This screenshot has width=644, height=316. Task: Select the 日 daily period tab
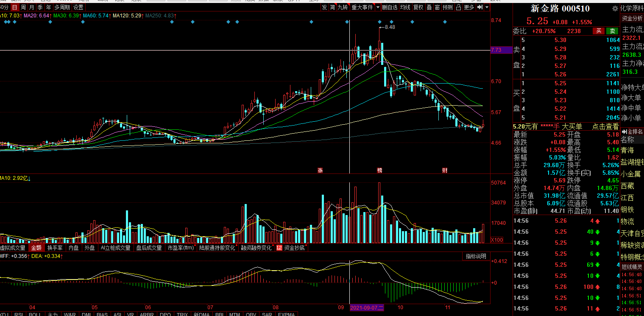[x=14, y=7]
